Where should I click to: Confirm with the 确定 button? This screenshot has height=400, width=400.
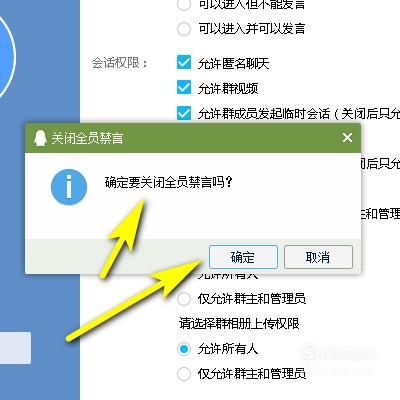243,257
